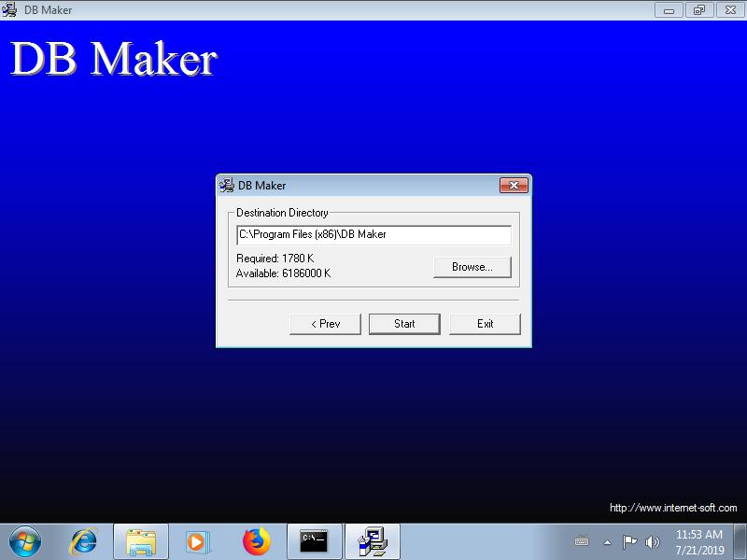Viewport: 747px width, 560px height.
Task: Click the Destination Directory group label
Action: pyautogui.click(x=282, y=213)
